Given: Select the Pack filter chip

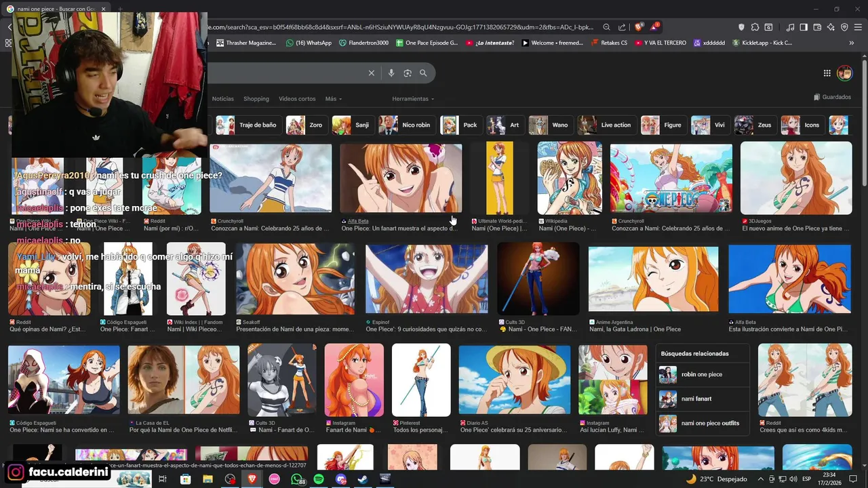Looking at the screenshot, I should pyautogui.click(x=460, y=125).
